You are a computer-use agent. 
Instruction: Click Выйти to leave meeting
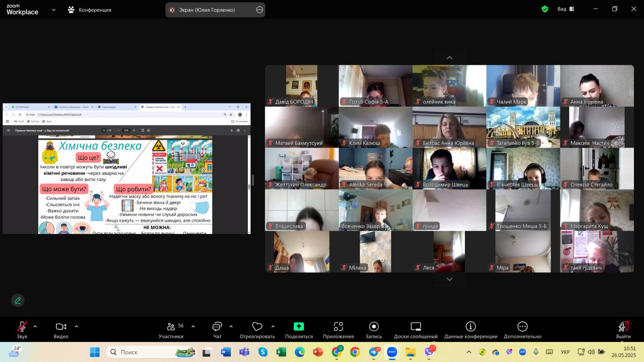tap(623, 330)
